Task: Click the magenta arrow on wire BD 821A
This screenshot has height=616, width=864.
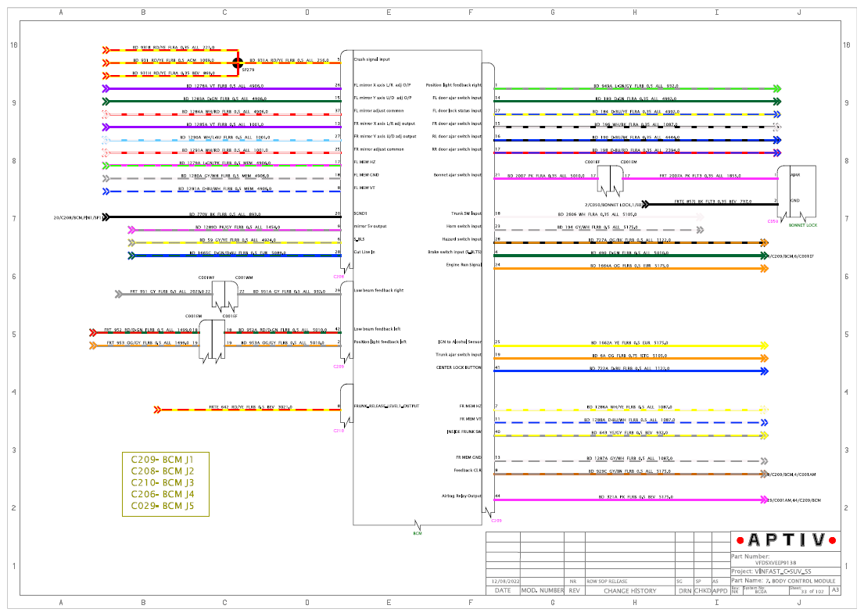Action: 764,500
